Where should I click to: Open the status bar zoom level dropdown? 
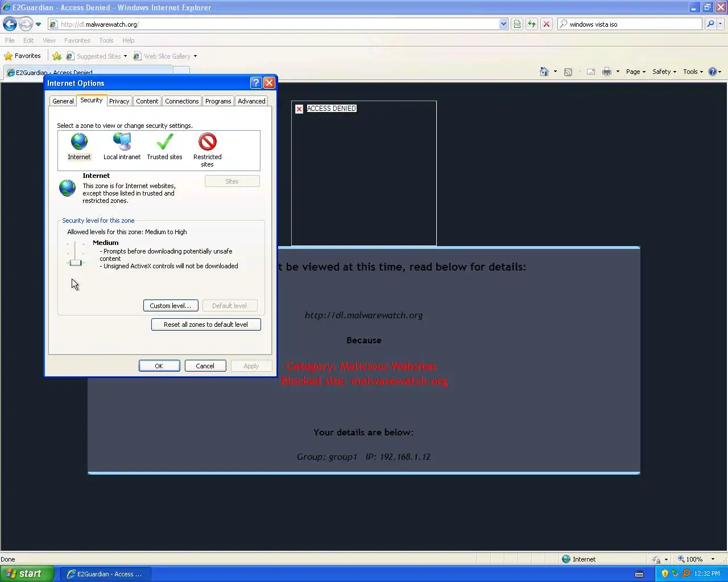[713, 559]
